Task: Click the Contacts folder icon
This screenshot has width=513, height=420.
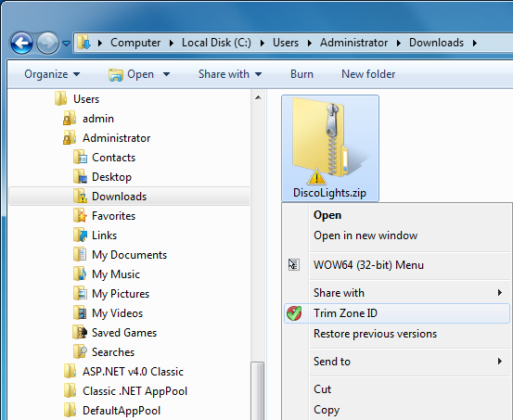Action: click(x=80, y=158)
